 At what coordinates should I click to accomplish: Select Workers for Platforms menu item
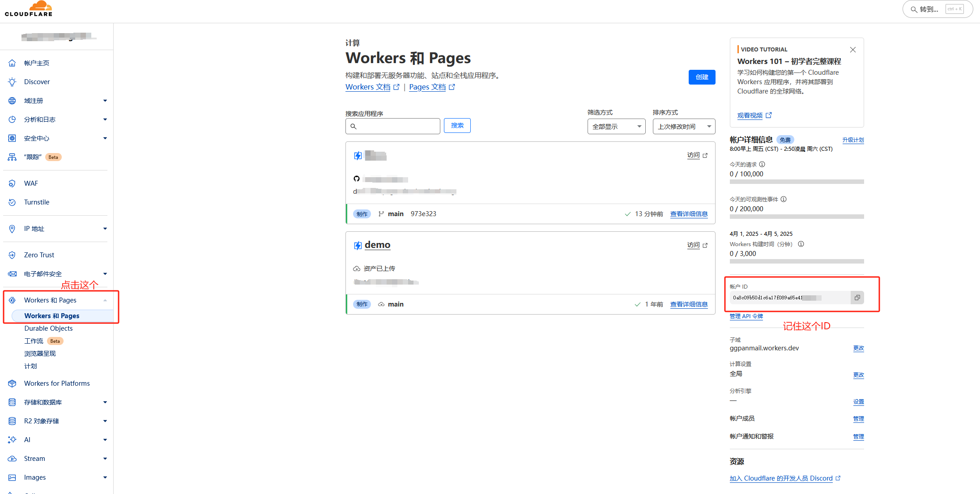57,383
